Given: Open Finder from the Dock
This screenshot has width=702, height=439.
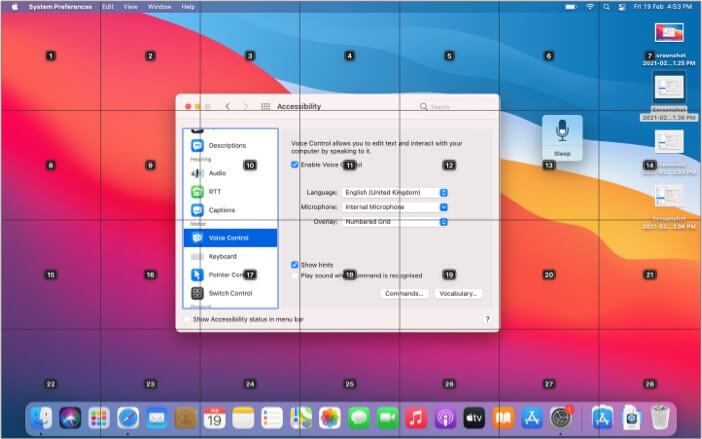Looking at the screenshot, I should pyautogui.click(x=41, y=418).
